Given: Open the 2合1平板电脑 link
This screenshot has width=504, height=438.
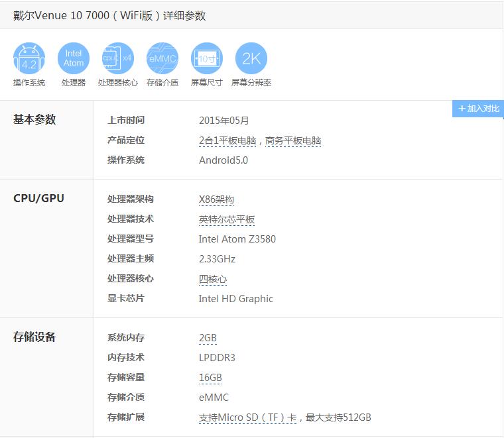Looking at the screenshot, I should (x=227, y=140).
